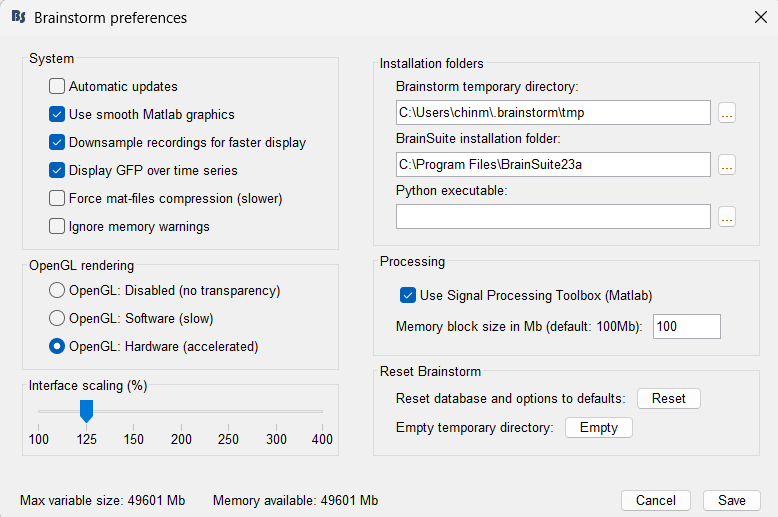This screenshot has width=778, height=517.
Task: Disable Downsample recordings for faster display
Action: pyautogui.click(x=57, y=143)
